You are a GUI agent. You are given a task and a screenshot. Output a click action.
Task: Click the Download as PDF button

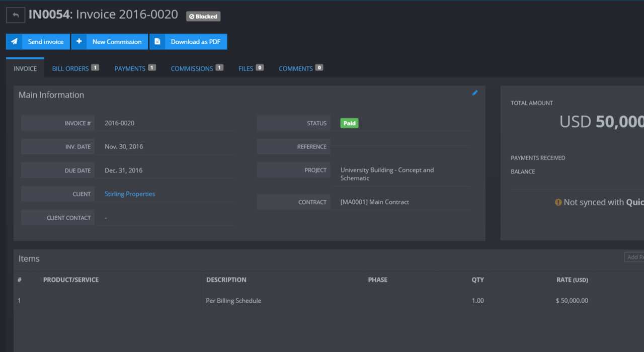[188, 42]
